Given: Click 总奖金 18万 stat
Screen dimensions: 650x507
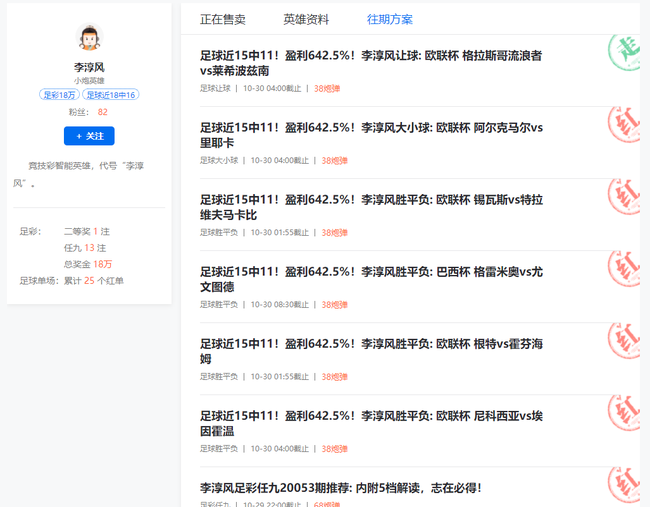Looking at the screenshot, I should click(x=88, y=264).
